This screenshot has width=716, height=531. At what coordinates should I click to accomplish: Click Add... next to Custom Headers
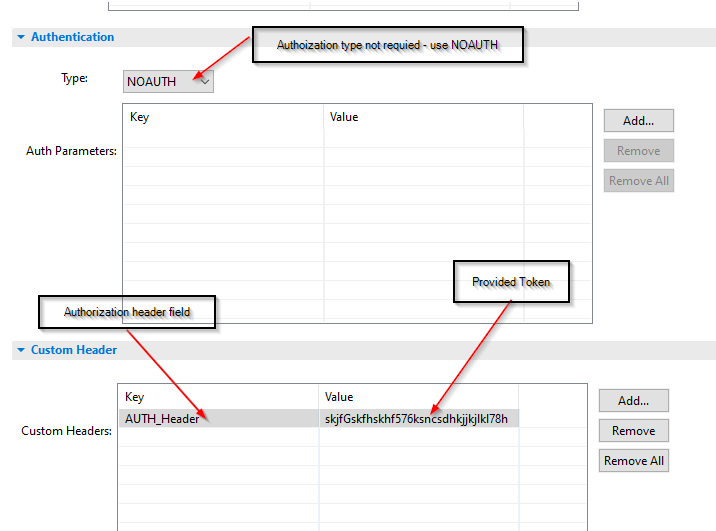tap(633, 401)
